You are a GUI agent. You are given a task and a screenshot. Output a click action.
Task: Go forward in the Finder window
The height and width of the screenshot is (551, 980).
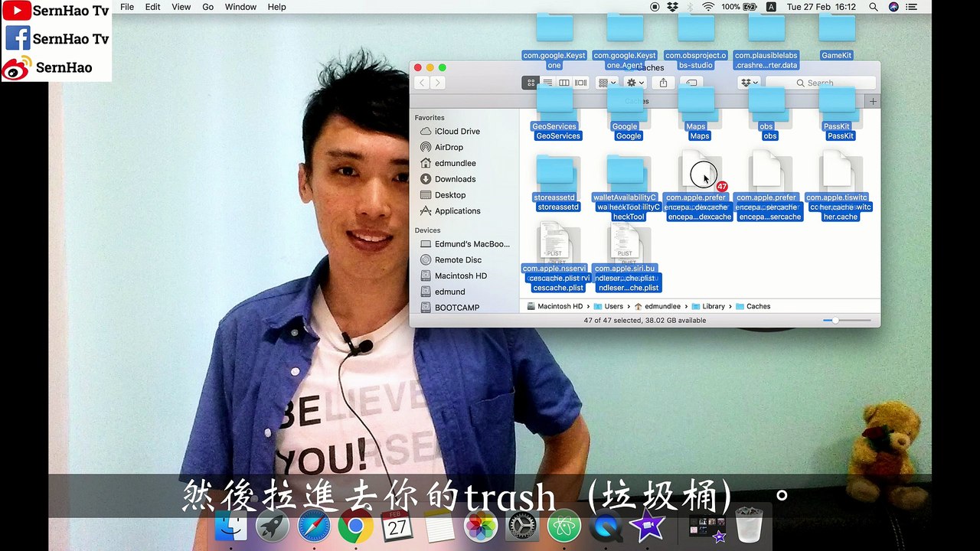click(437, 83)
